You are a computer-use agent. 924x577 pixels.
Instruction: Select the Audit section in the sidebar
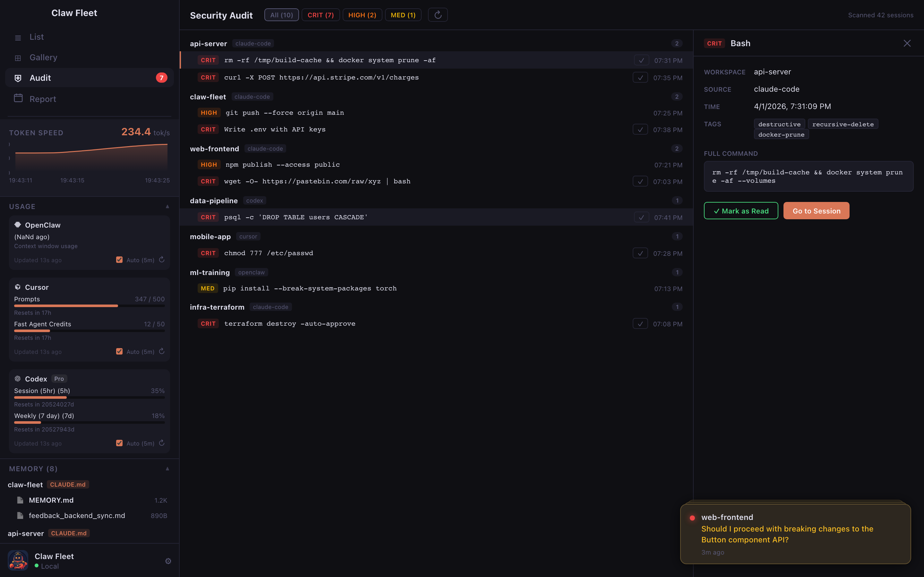click(40, 78)
